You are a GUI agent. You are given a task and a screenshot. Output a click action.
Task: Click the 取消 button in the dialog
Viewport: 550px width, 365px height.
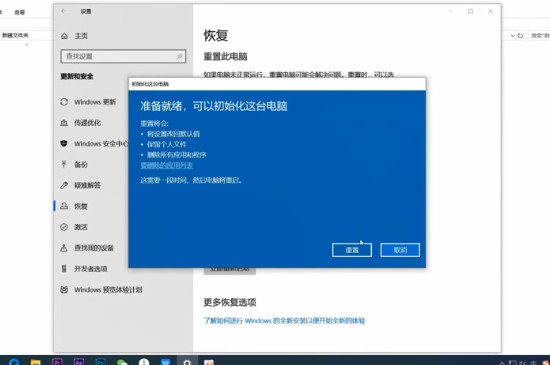[400, 250]
